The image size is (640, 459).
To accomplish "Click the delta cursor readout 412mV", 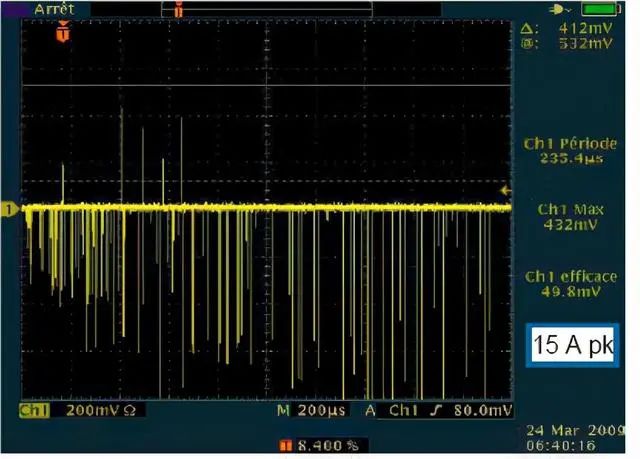I will [586, 30].
